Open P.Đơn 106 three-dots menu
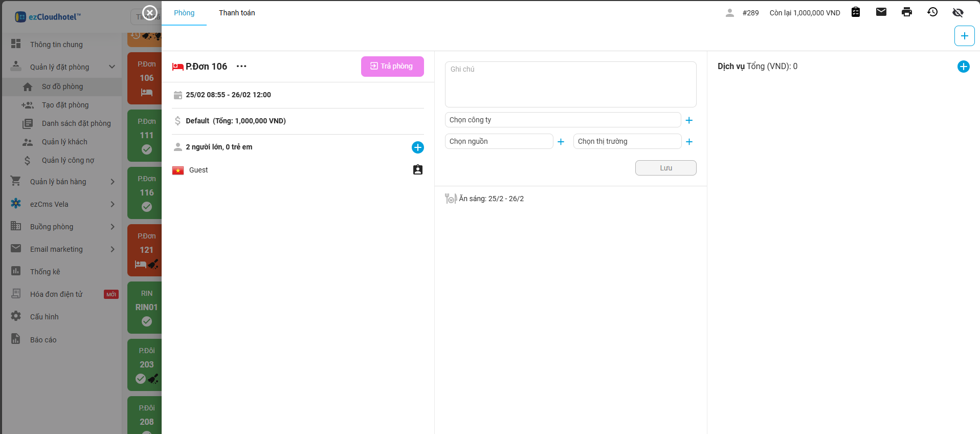Viewport: 980px width, 434px height. 241,67
